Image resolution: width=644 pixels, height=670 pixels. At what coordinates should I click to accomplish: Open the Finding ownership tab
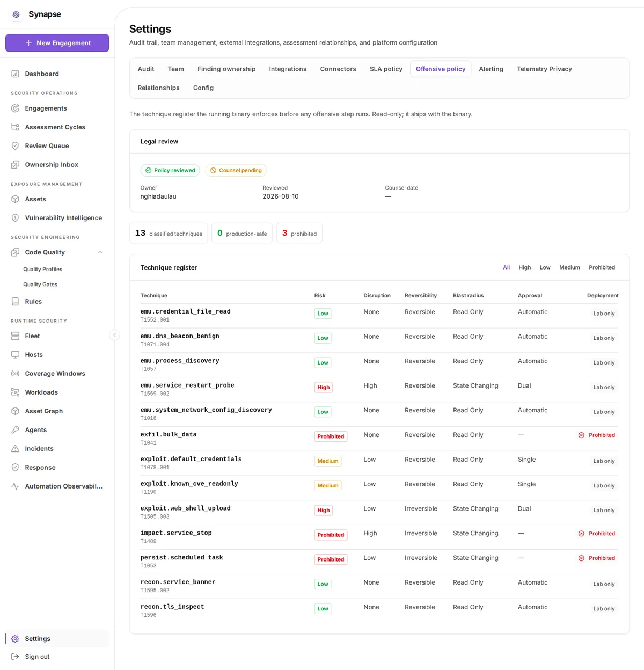[226, 69]
